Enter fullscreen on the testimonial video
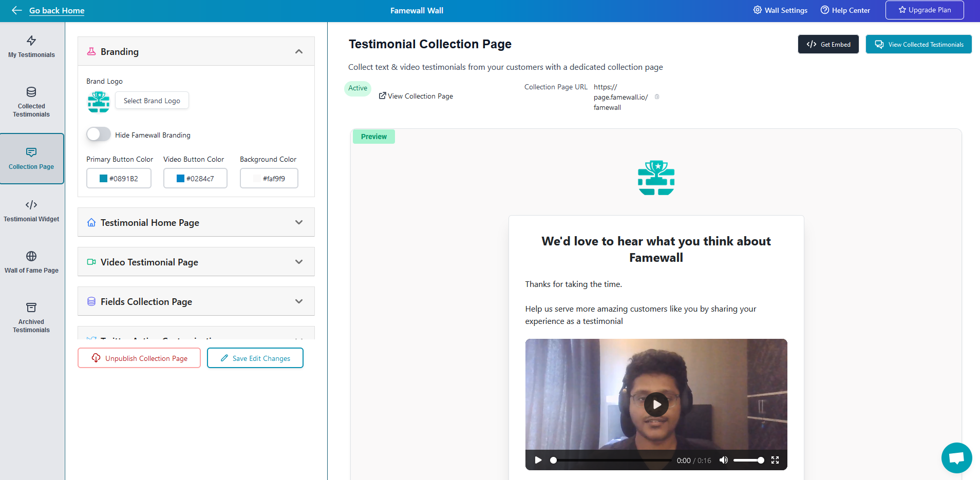The image size is (980, 480). pos(775,460)
